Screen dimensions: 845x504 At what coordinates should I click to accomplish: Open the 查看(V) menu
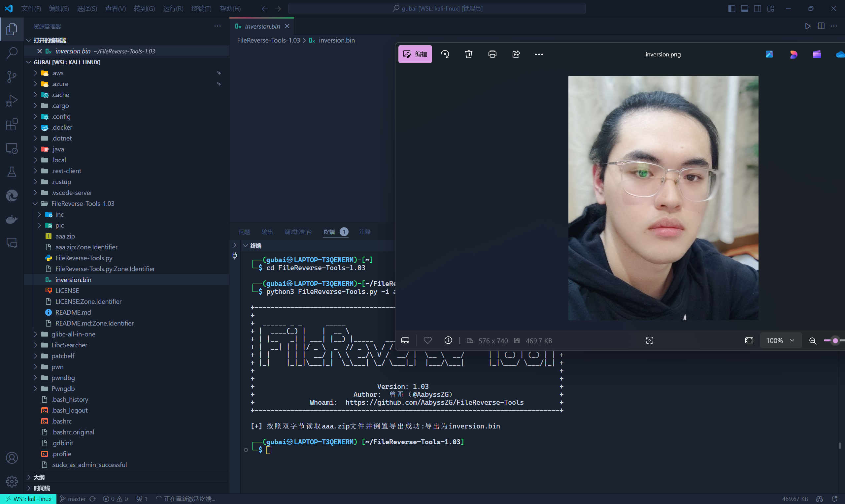(x=115, y=9)
